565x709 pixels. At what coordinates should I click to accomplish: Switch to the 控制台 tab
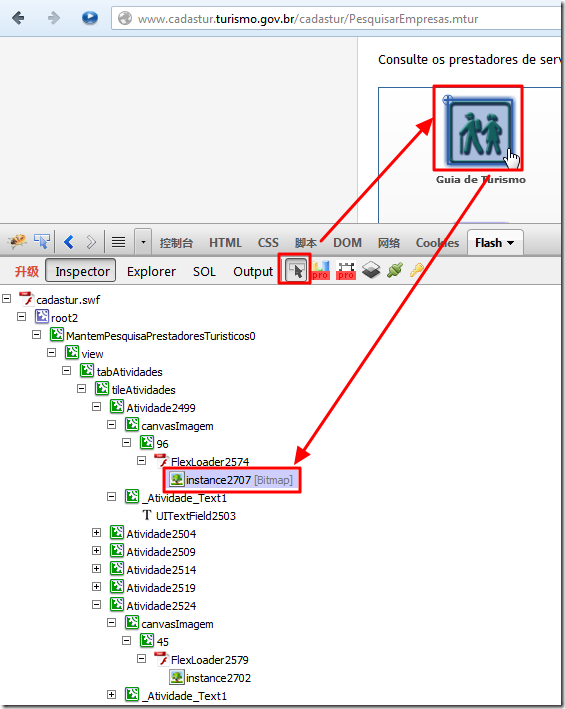click(x=176, y=243)
